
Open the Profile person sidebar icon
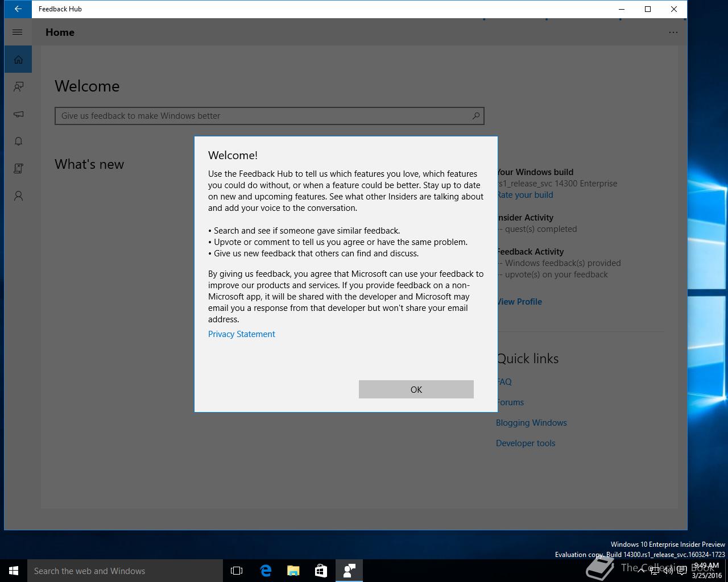point(18,196)
